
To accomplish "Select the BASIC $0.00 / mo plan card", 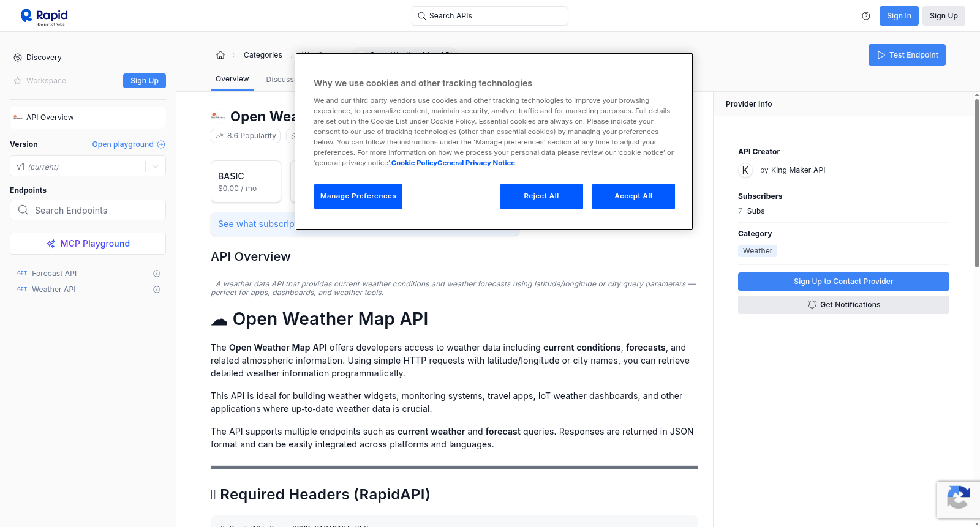I will pyautogui.click(x=246, y=182).
